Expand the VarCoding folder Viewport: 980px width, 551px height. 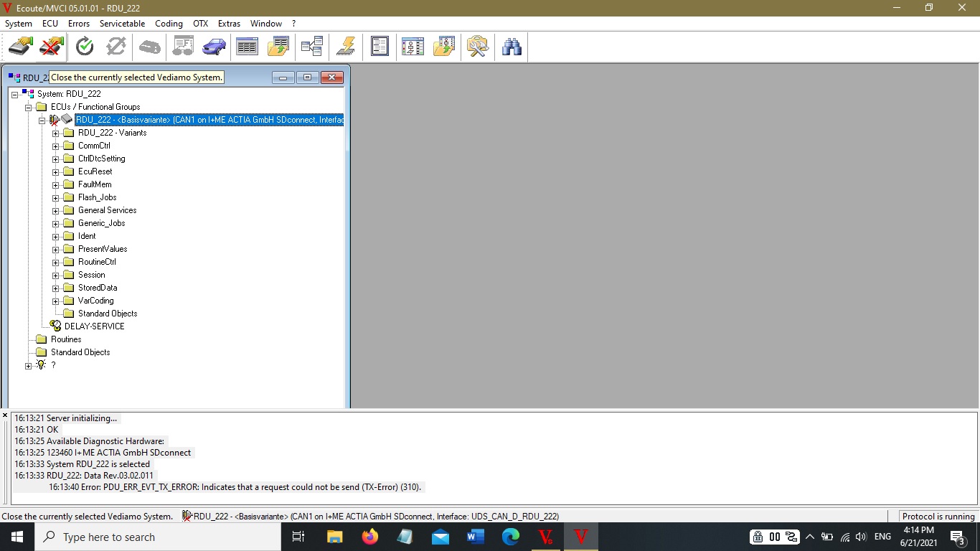(56, 301)
